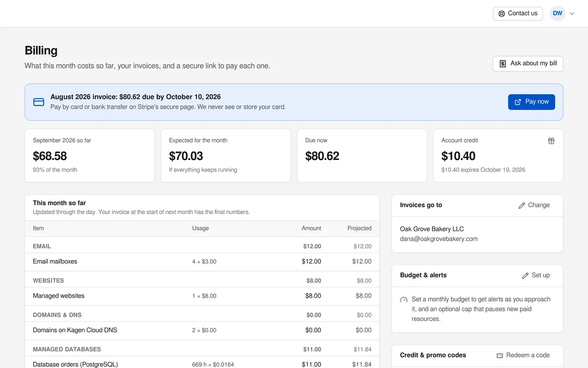
Task: Click the $10.40 expires October 19, 2026 note
Action: 483,170
